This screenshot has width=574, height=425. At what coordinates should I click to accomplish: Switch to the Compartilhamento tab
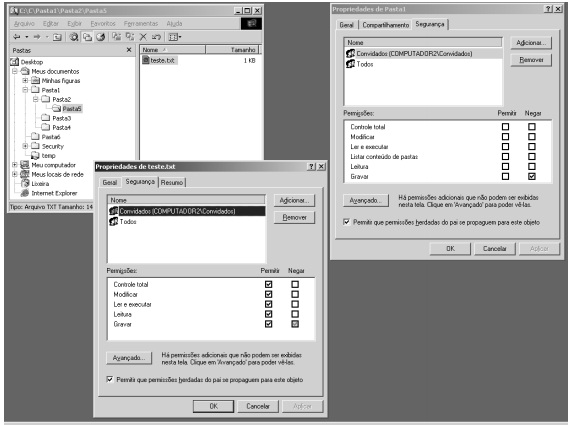pyautogui.click(x=385, y=25)
